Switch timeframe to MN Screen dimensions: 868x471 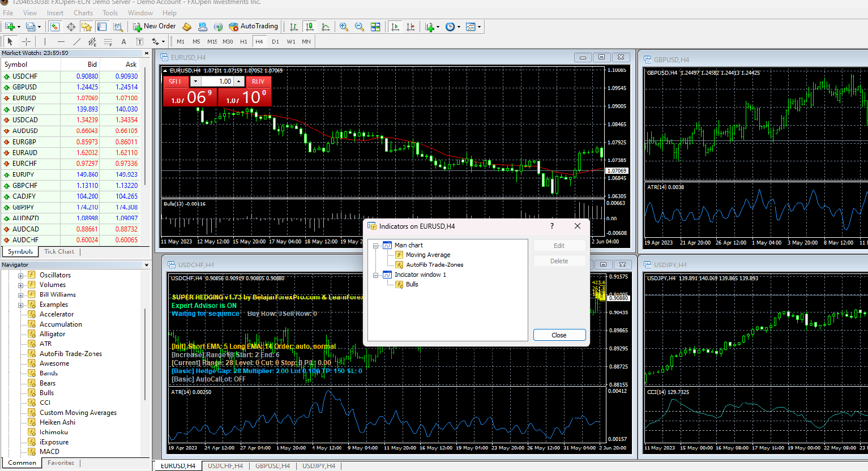coord(306,41)
